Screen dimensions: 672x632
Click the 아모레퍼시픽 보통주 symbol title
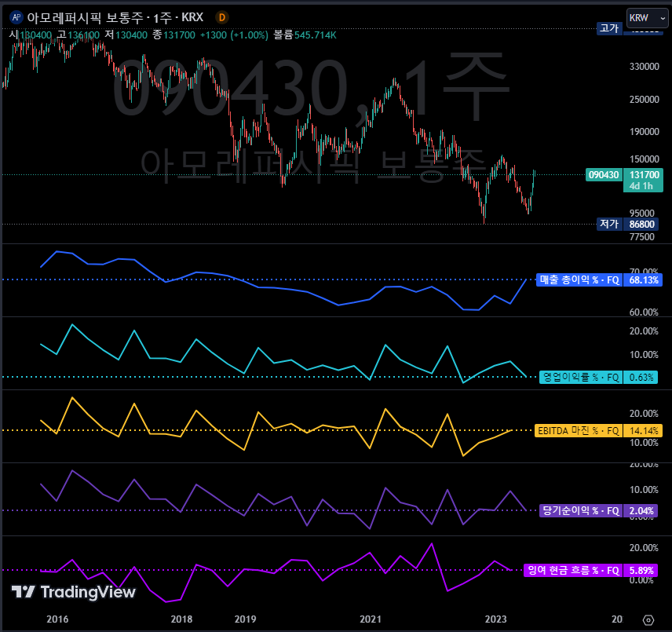(x=86, y=17)
